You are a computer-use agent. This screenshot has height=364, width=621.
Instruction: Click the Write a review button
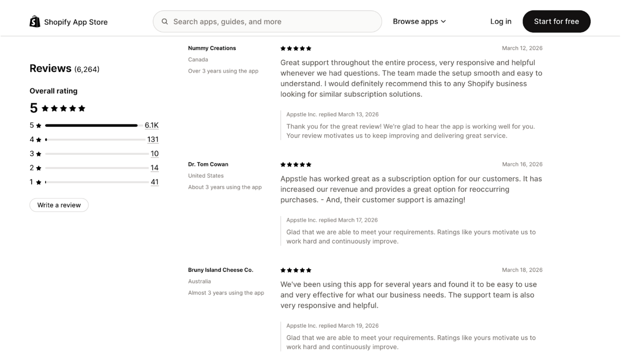[59, 205]
